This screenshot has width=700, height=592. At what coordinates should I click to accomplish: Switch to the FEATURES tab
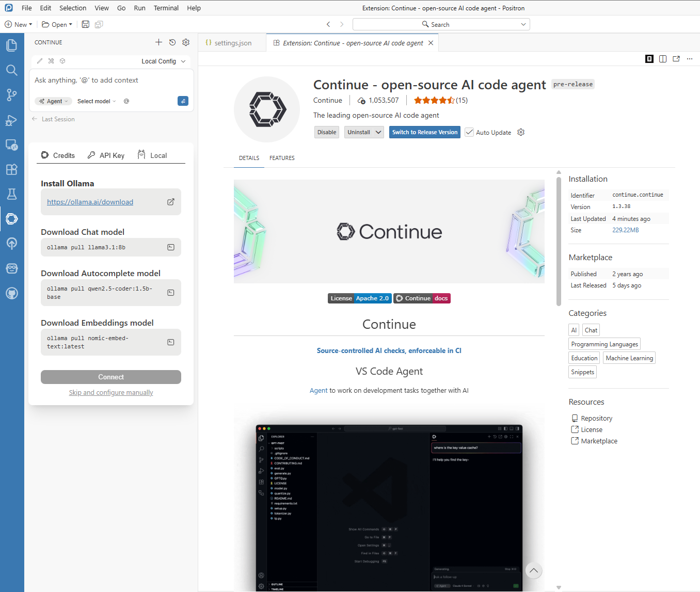coord(282,158)
